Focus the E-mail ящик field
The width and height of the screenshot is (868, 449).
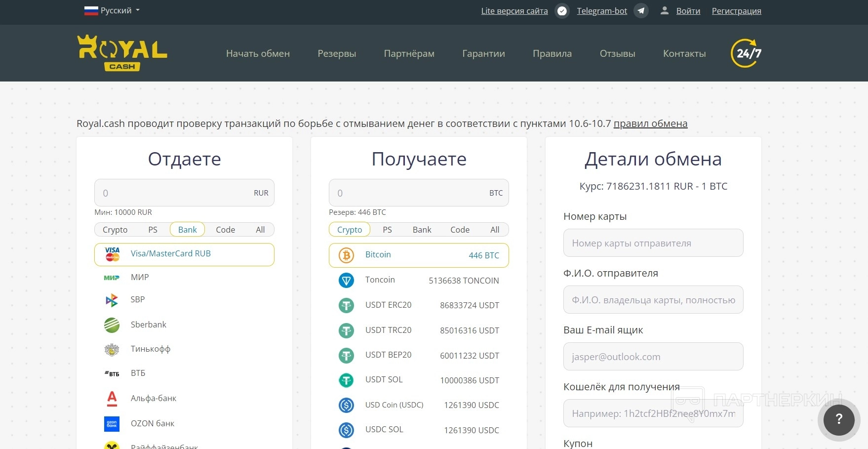pos(653,356)
